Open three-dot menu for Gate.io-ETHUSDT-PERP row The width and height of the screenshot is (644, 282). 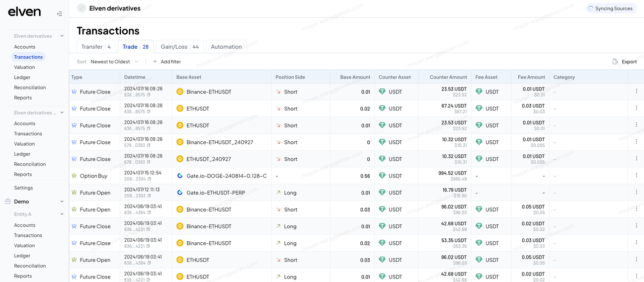coord(636,193)
